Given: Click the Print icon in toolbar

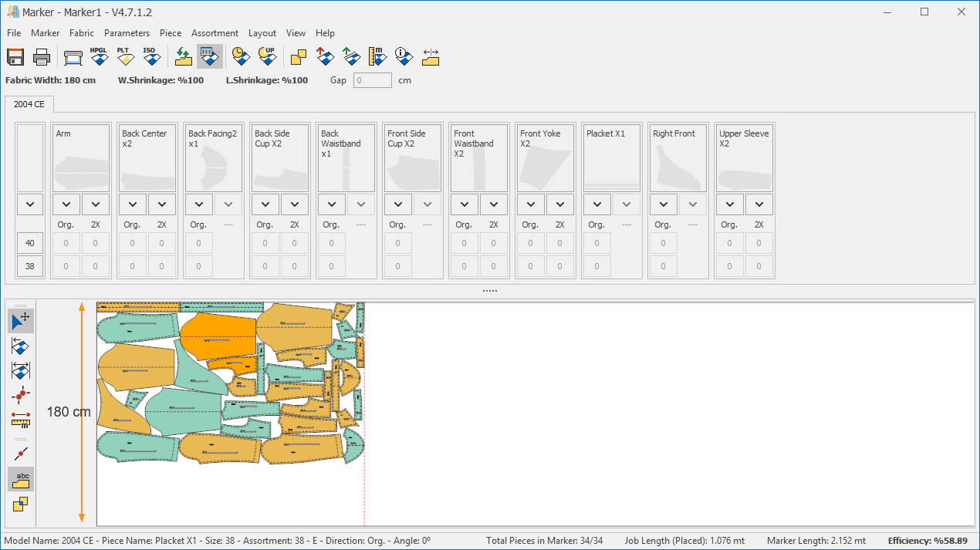Looking at the screenshot, I should [42, 56].
